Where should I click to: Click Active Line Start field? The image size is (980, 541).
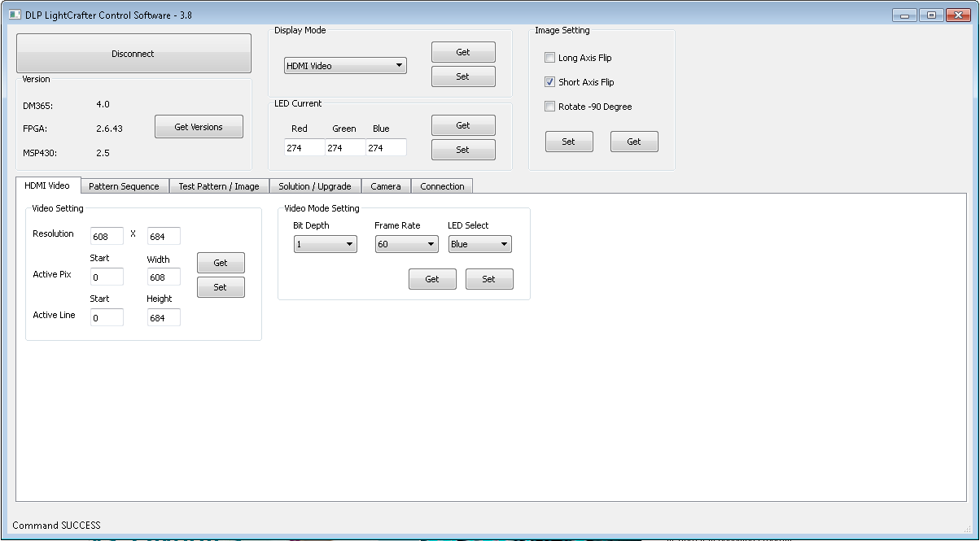coord(107,317)
